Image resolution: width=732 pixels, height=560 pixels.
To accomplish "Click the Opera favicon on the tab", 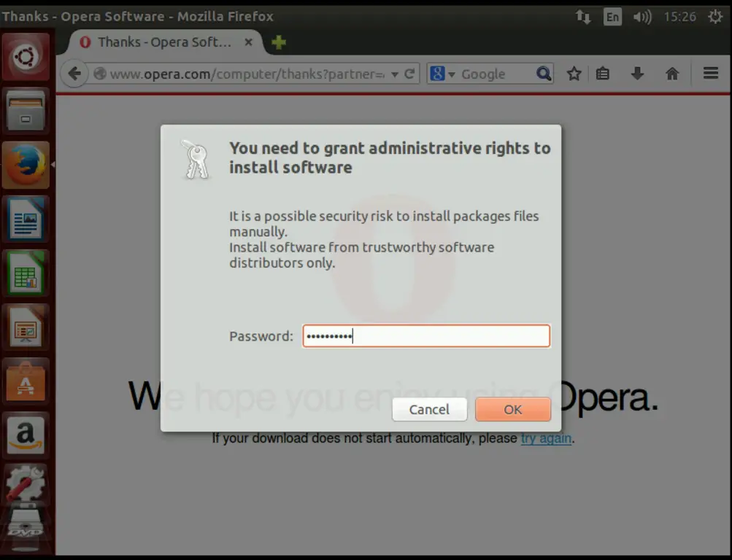I will [85, 42].
